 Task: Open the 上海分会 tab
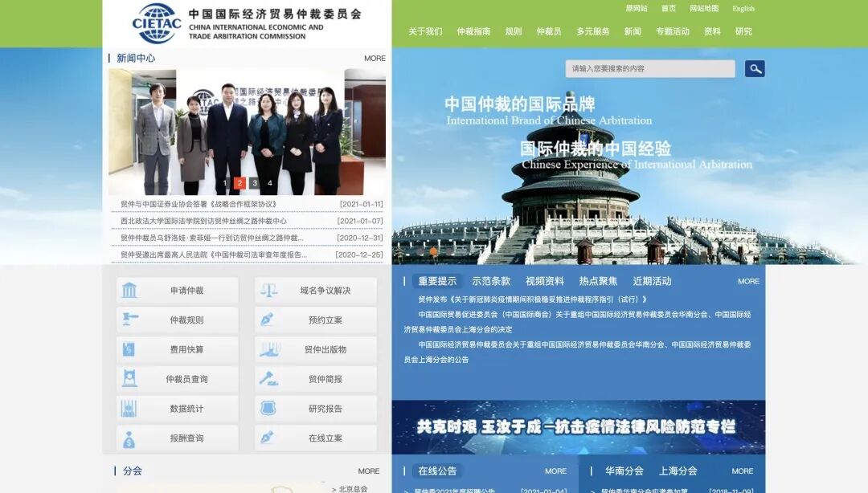(678, 471)
